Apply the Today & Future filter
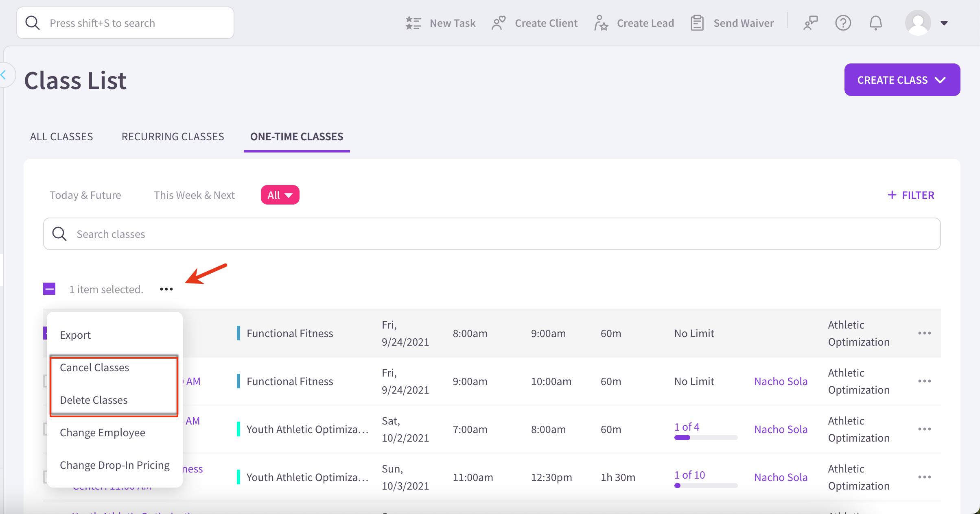Image resolution: width=980 pixels, height=514 pixels. [x=85, y=195]
